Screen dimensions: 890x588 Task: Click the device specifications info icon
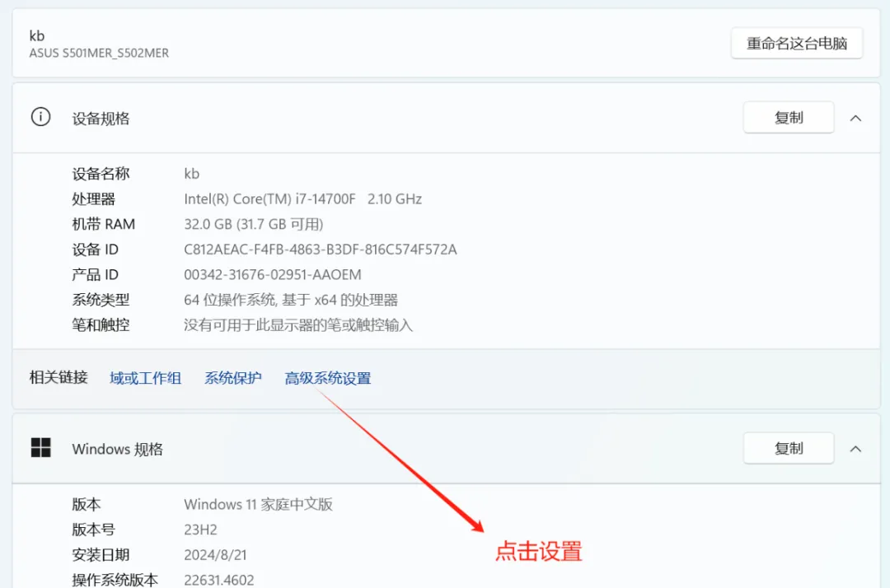pos(40,117)
